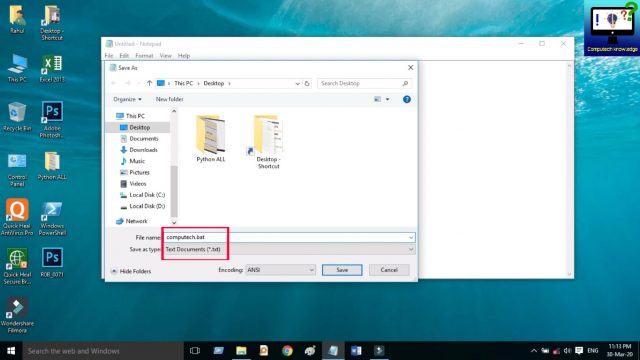
Task: Switch to Word in the taskbar
Action: [x=356, y=351]
